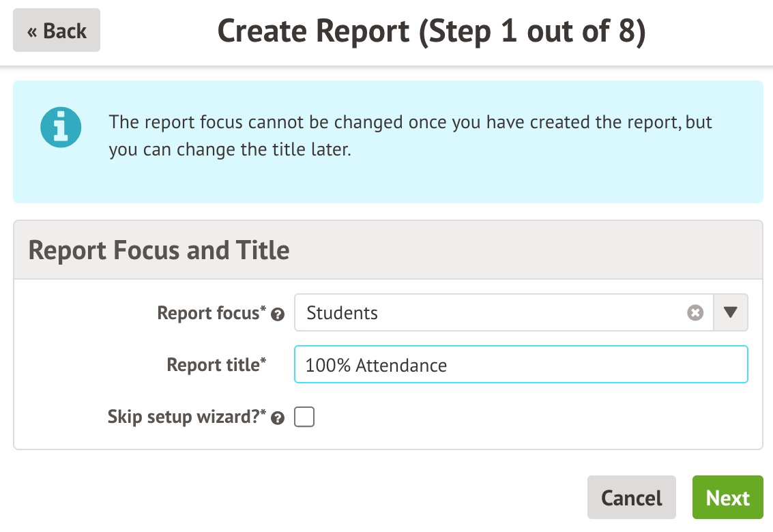The width and height of the screenshot is (773, 532).
Task: Click the 'Report focus' field label
Action: pyautogui.click(x=208, y=313)
